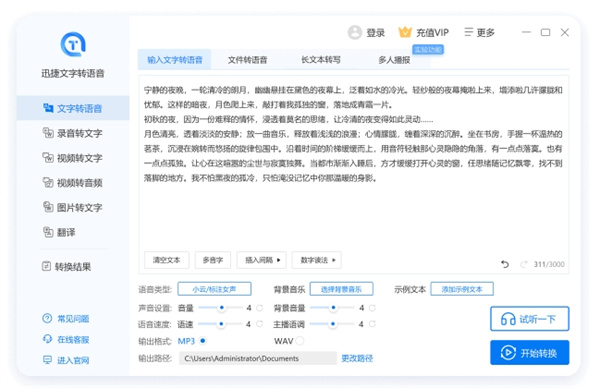Click the 文字转语音 sidebar icon

pos(48,108)
